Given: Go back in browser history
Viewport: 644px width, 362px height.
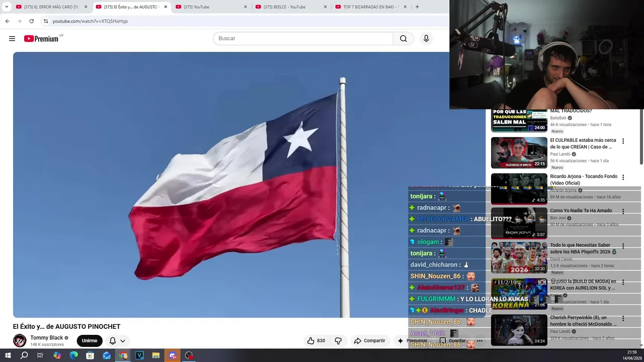Looking at the screenshot, I should 7,21.
